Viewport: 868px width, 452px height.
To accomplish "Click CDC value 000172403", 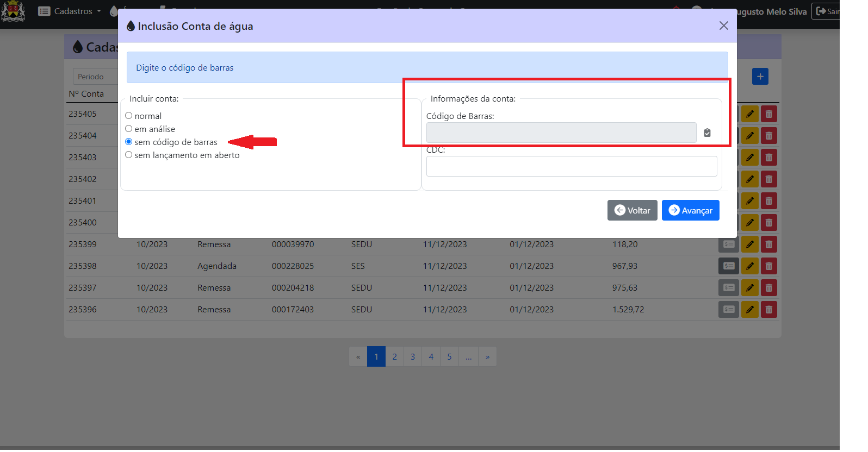I will (x=293, y=310).
